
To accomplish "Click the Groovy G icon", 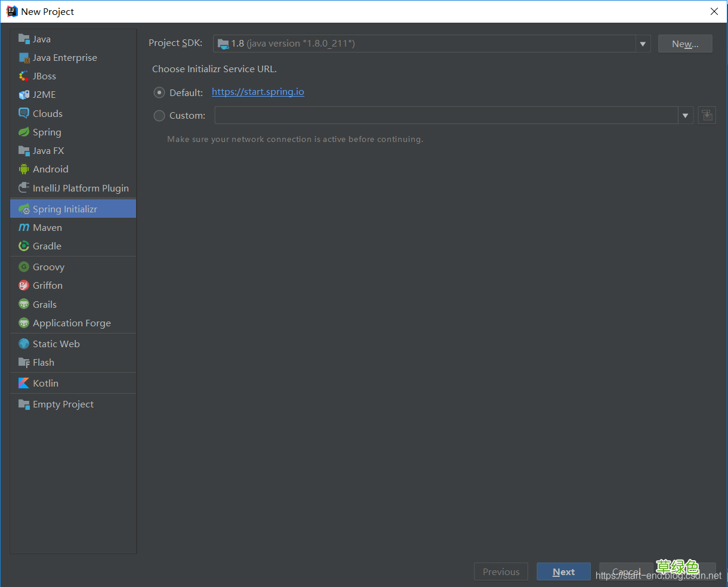I will (24, 267).
